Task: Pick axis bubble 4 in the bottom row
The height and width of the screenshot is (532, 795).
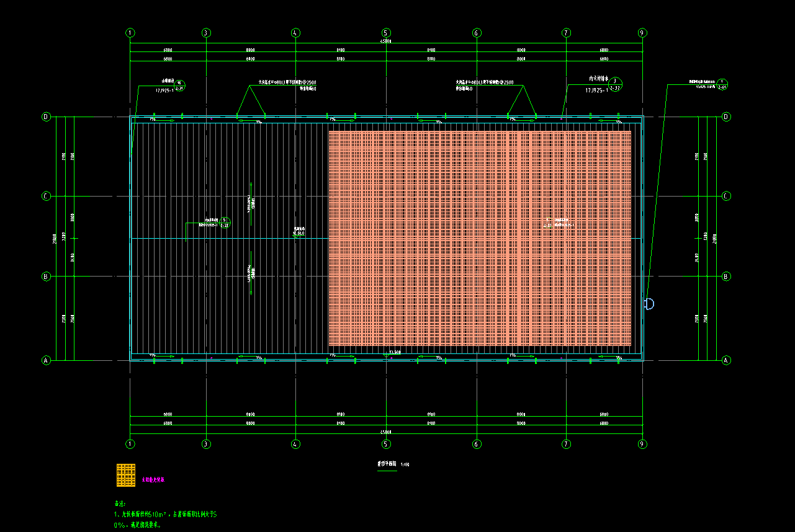Action: (x=295, y=444)
